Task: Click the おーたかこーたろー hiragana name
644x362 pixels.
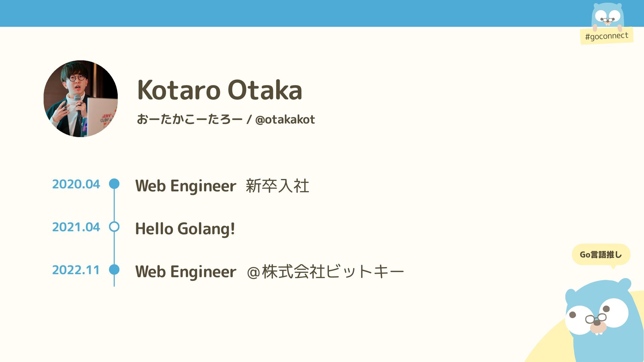Action: point(190,119)
